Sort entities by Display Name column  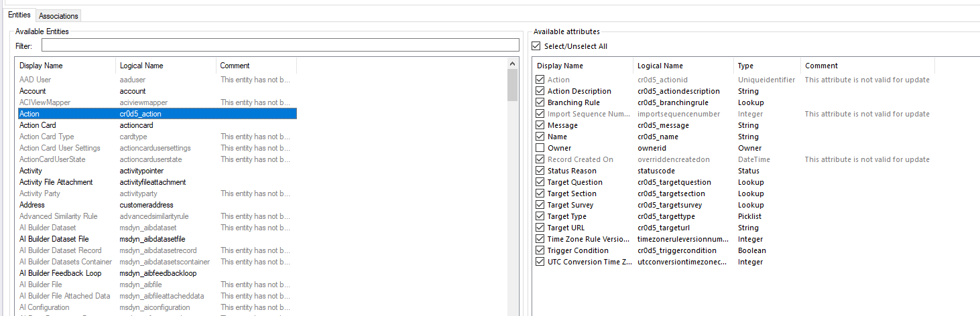coord(66,66)
